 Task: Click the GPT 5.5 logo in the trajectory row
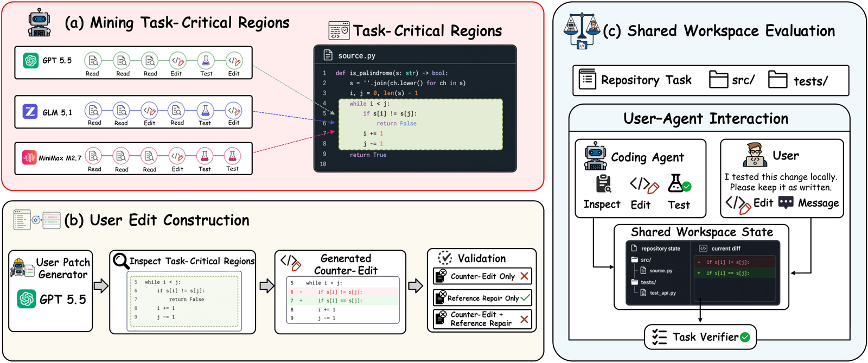tap(30, 60)
